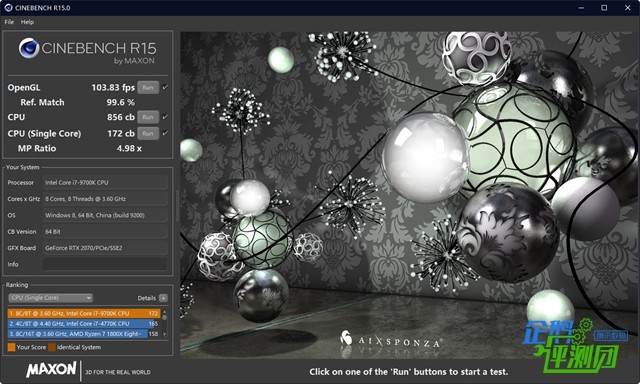640x384 pixels.
Task: Click the Details arrow icon in Ranking
Action: [x=163, y=298]
